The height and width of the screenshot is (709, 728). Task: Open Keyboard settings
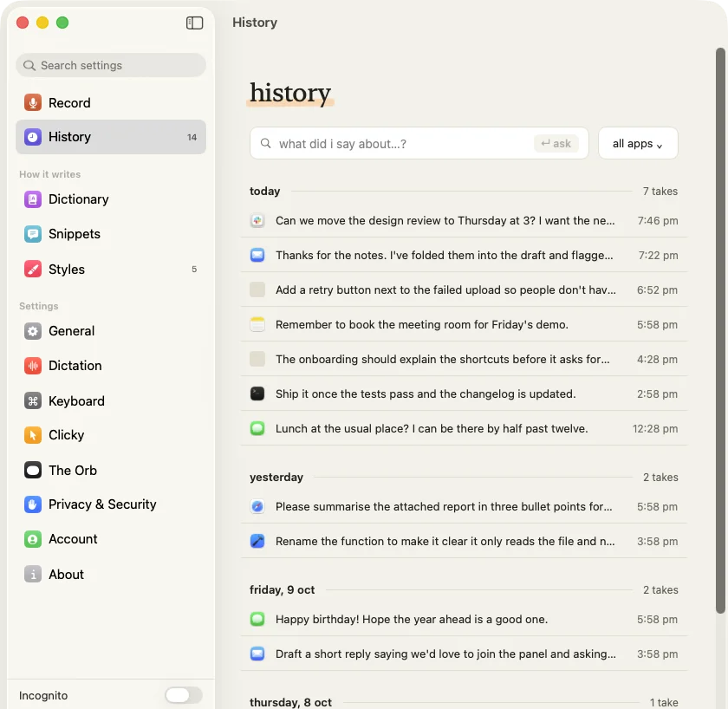click(111, 400)
